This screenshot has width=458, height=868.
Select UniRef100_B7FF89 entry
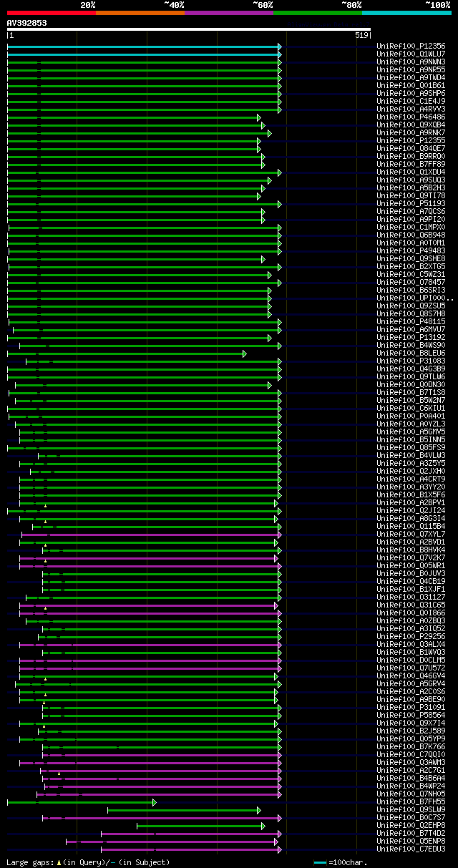[x=411, y=164]
